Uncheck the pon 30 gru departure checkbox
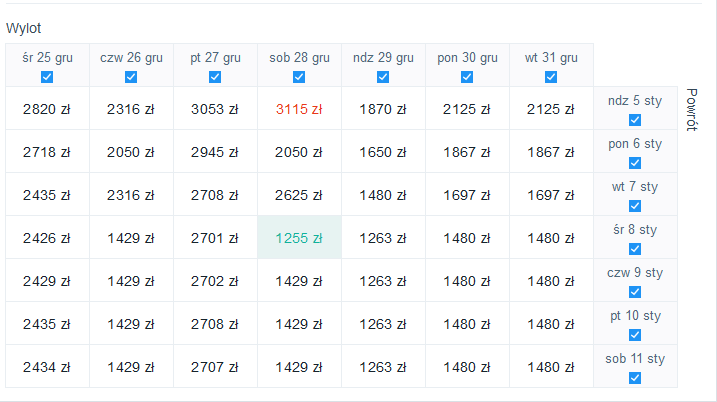The height and width of the screenshot is (402, 717). (x=467, y=77)
